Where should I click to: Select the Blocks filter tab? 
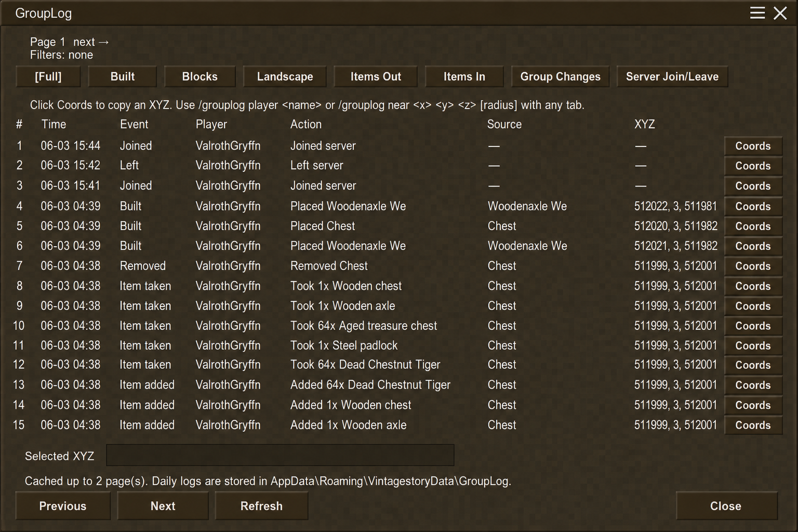point(200,77)
